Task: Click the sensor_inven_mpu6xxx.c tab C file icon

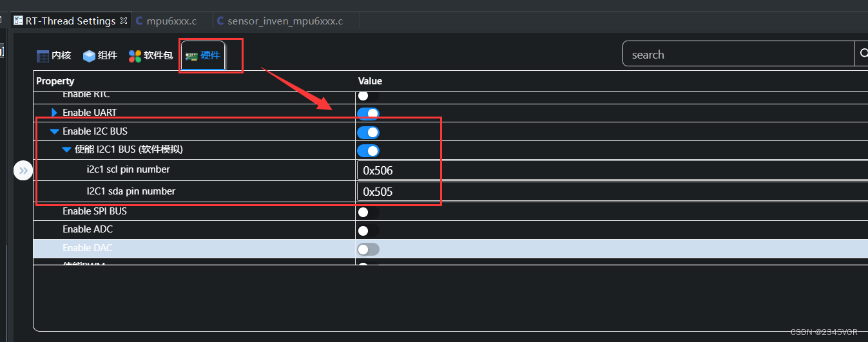Action: tap(220, 21)
